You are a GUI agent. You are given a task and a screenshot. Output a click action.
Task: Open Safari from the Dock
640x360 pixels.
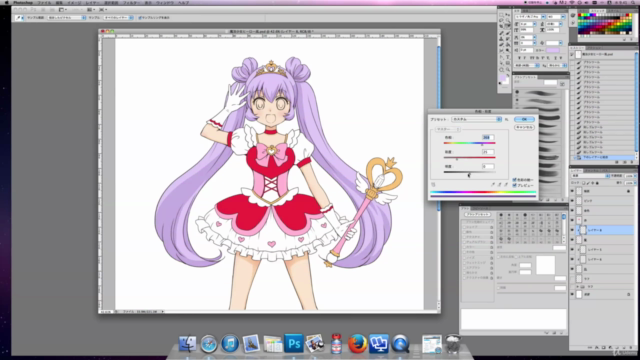click(209, 344)
